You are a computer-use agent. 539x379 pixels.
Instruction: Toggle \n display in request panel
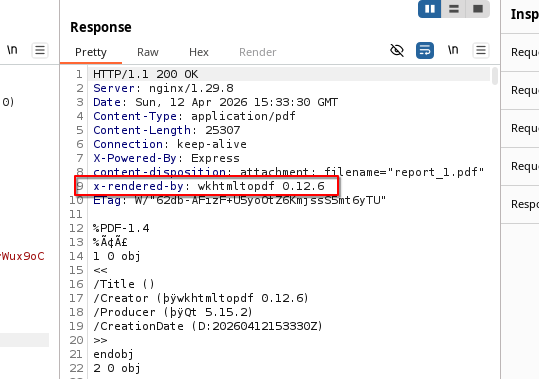pos(12,50)
